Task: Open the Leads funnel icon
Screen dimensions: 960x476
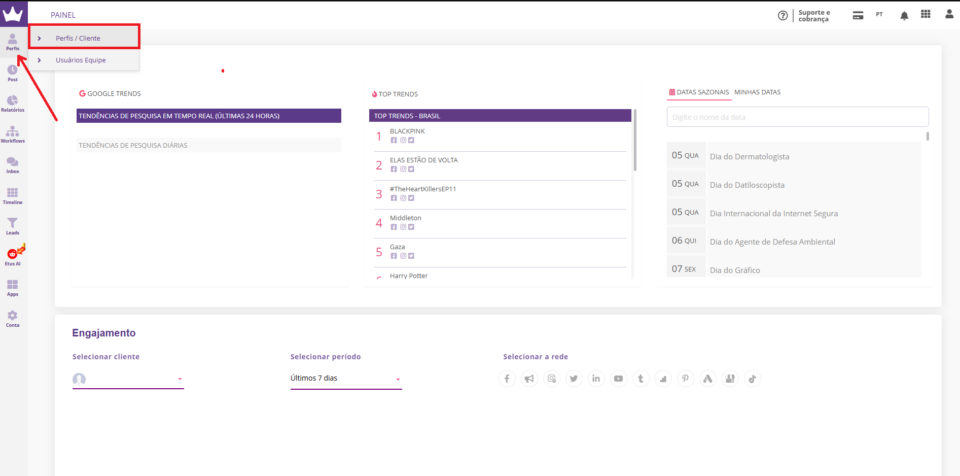Action: [12, 226]
